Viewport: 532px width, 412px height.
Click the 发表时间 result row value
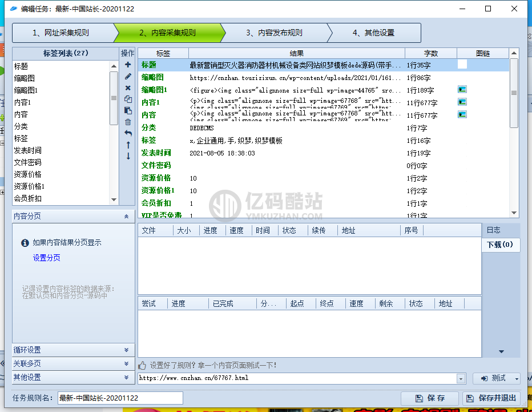(222, 153)
